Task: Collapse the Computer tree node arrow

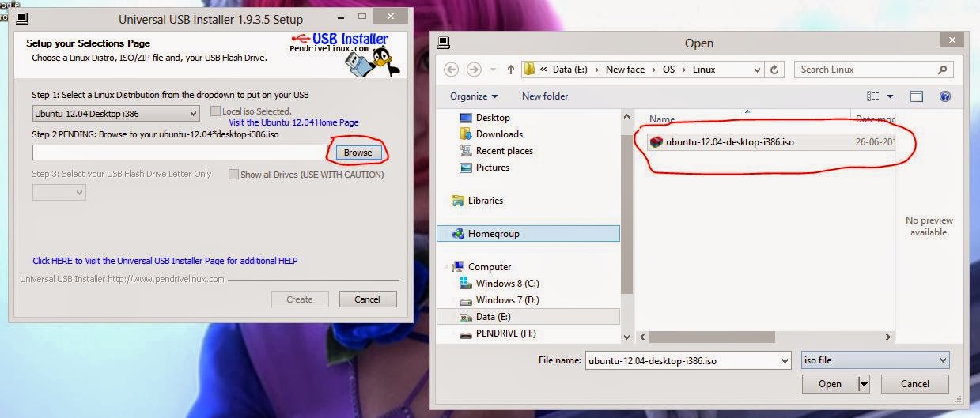Action: click(445, 267)
